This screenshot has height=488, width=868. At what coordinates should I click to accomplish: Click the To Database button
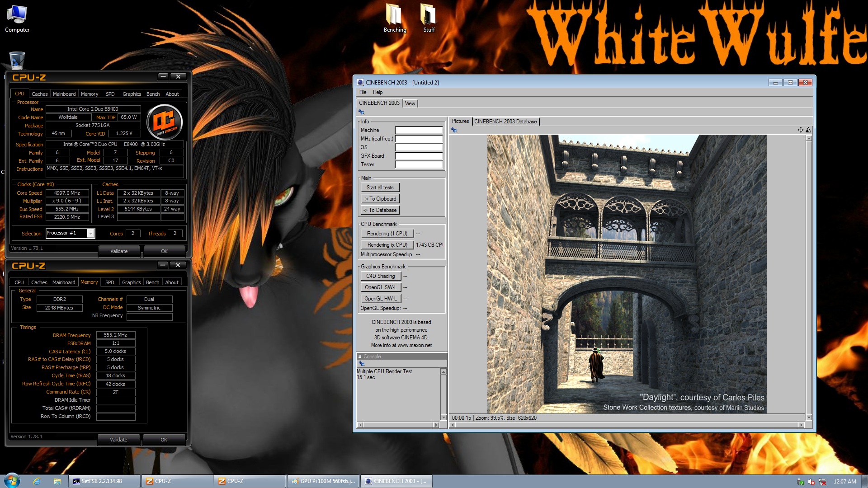380,210
